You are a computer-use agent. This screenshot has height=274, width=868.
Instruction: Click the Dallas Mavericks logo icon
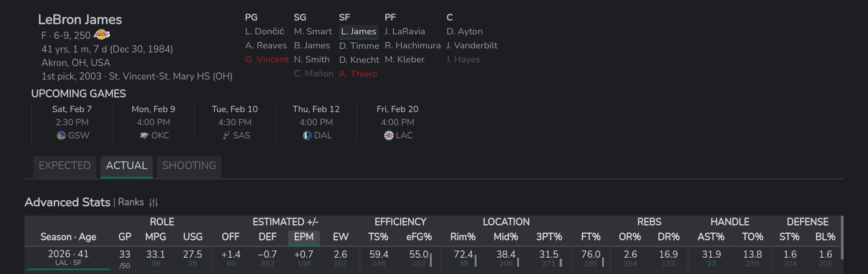[307, 136]
